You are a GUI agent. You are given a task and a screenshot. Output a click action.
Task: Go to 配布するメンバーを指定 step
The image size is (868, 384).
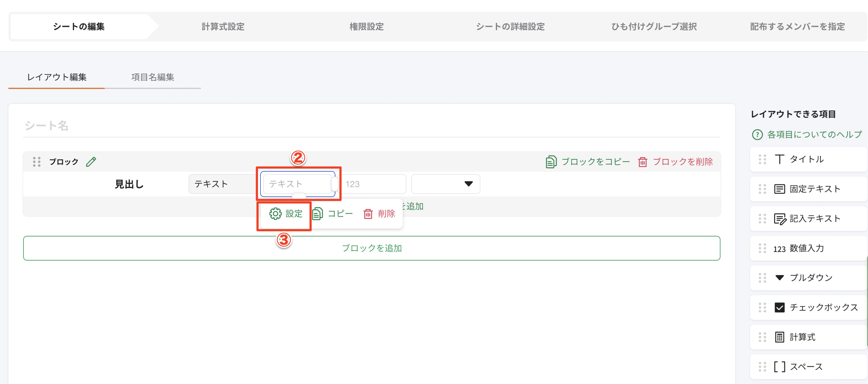coord(797,26)
